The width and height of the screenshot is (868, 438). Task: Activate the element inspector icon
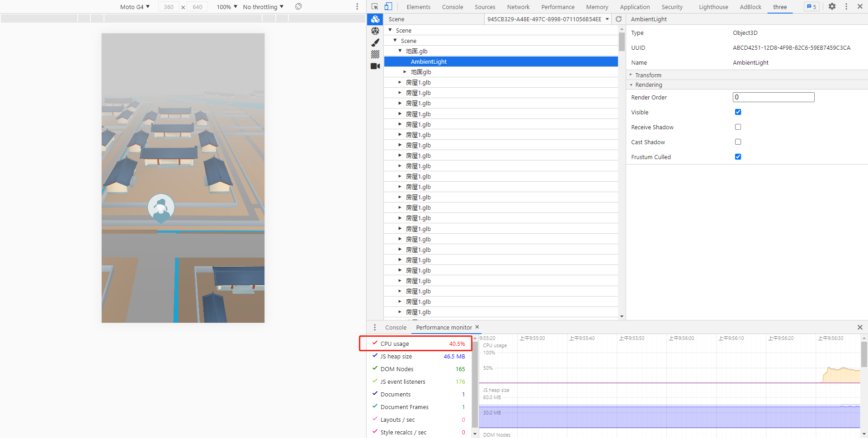(x=374, y=7)
